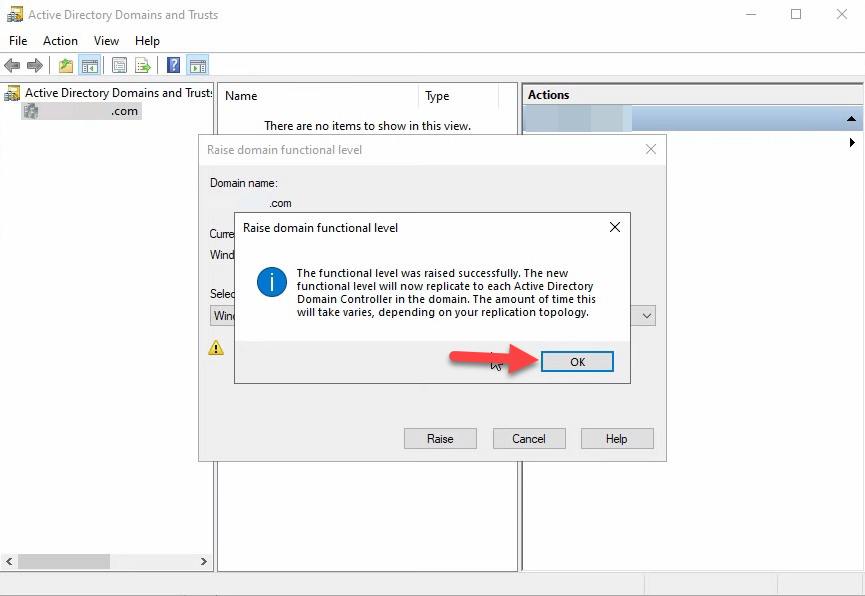Image resolution: width=865 pixels, height=596 pixels.
Task: Toggle Show/Hide Action Pane icon
Action: pyautogui.click(x=197, y=66)
